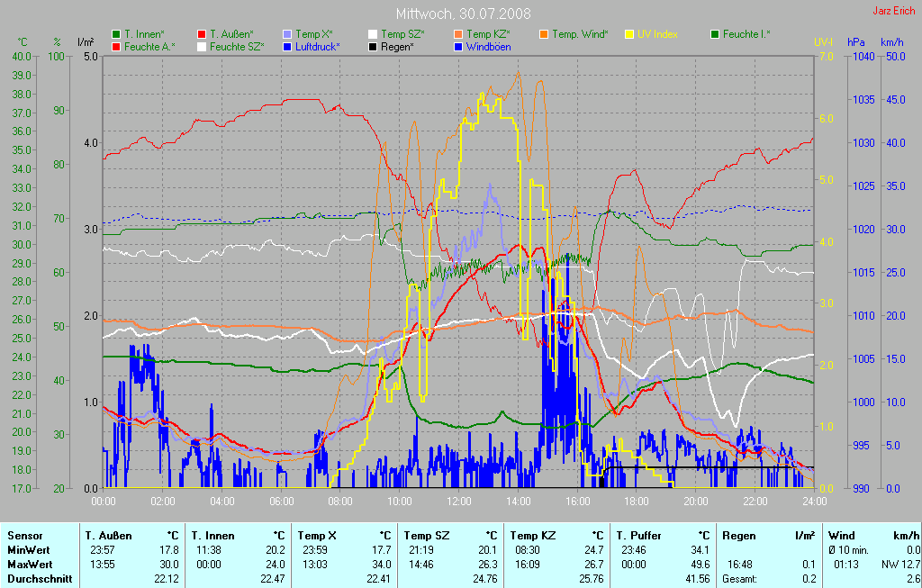Screen dimensions: 922x588
Task: Click the white Temp SZ legend square
Action: pyautogui.click(x=374, y=34)
